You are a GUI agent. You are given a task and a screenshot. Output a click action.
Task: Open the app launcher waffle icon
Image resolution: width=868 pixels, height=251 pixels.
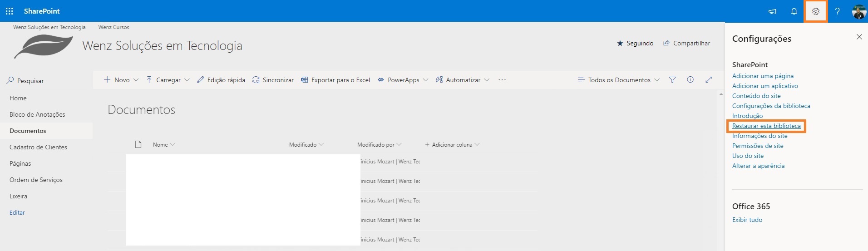(10, 11)
